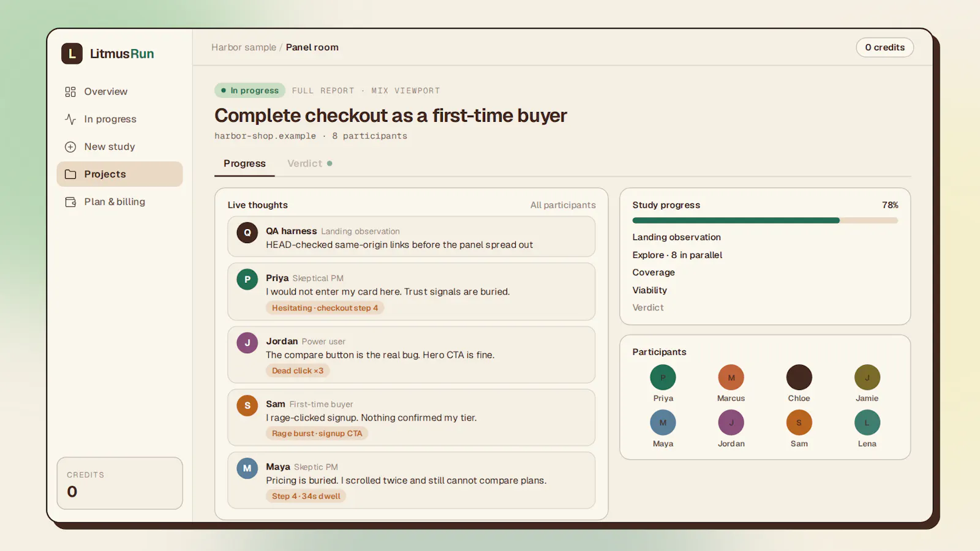
Task: Select participant Priya in Participants panel
Action: point(663,383)
